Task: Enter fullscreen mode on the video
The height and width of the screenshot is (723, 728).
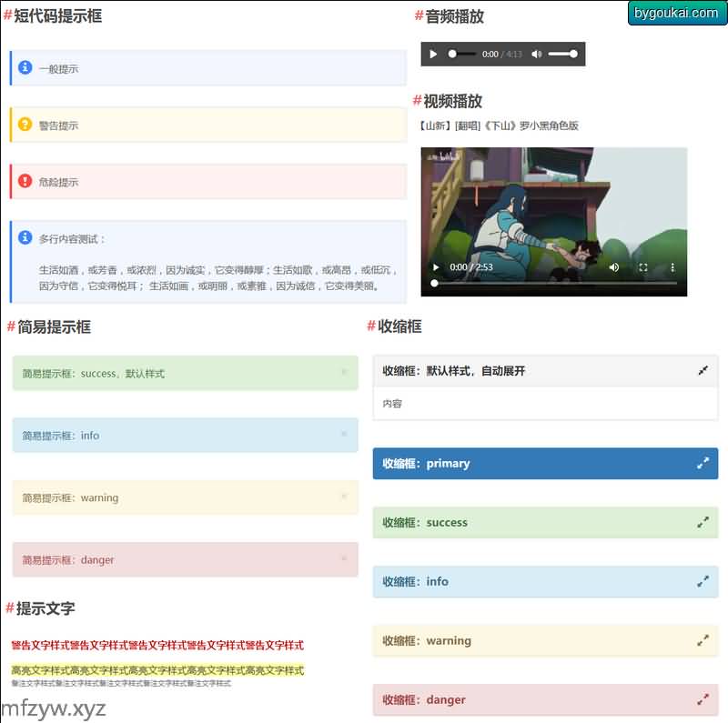Action: pos(643,267)
